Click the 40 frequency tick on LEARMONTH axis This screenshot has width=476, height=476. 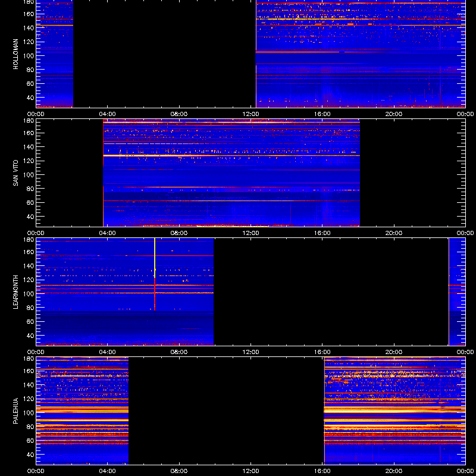tap(32, 336)
